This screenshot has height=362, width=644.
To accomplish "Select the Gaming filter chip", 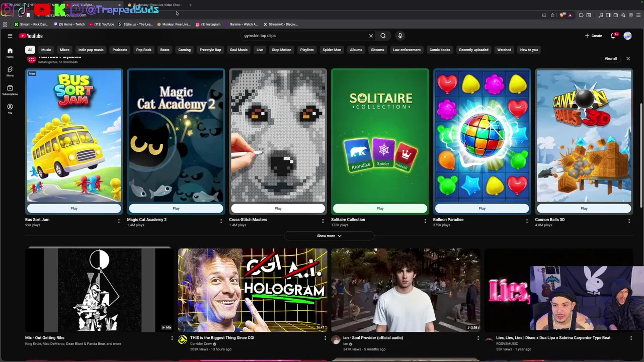I will click(x=184, y=50).
